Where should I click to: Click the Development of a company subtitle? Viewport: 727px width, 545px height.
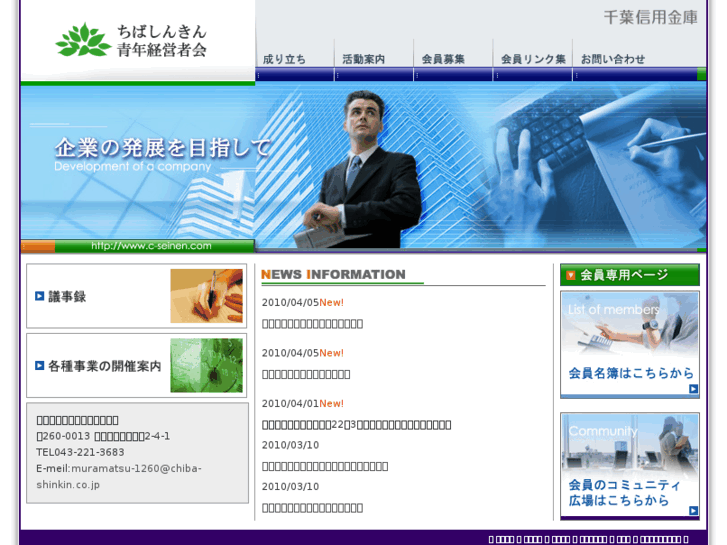133,167
